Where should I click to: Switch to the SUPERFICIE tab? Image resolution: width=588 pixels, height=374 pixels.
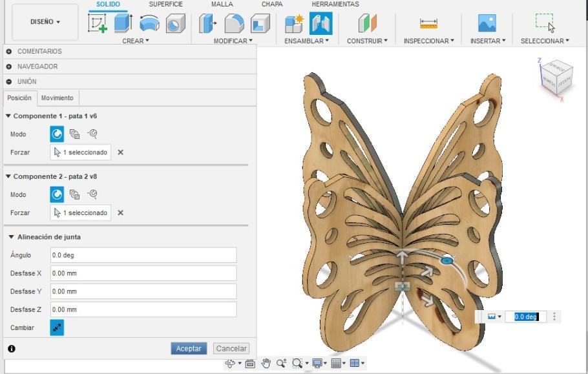pos(166,4)
